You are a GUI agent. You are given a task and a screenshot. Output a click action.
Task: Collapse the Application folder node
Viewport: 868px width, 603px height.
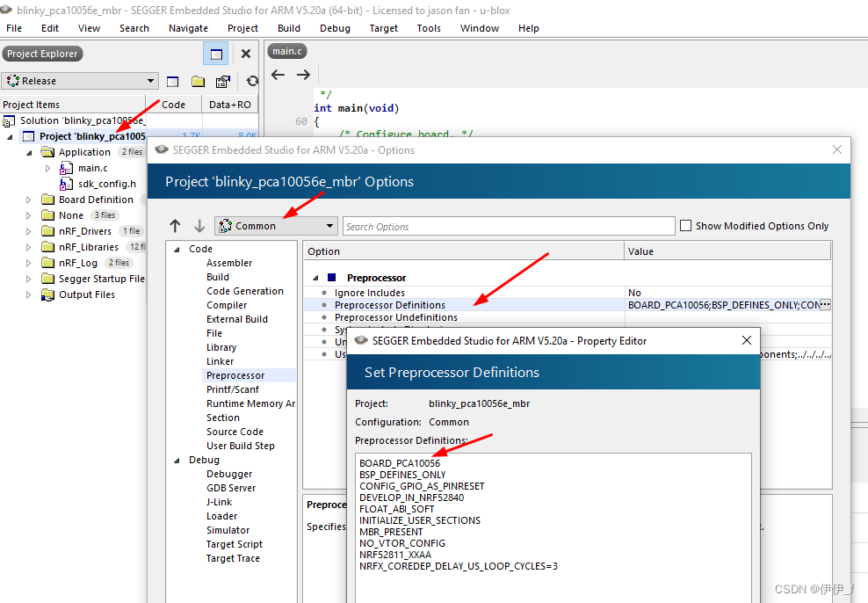coord(29,152)
